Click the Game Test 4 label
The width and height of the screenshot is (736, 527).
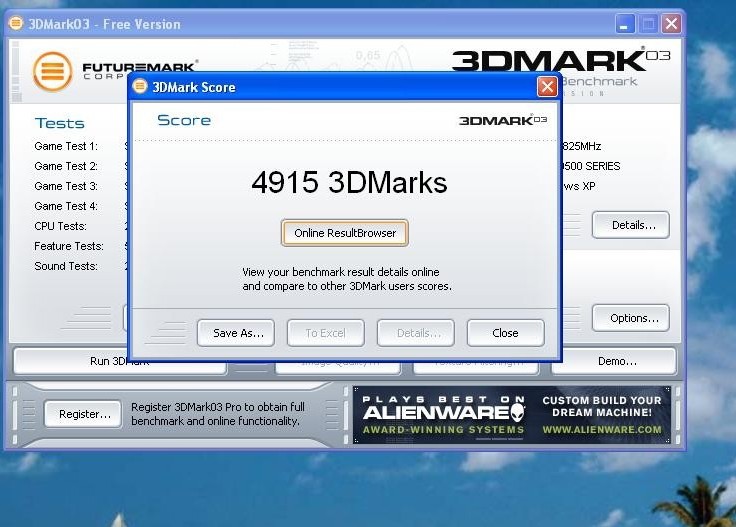[x=66, y=206]
